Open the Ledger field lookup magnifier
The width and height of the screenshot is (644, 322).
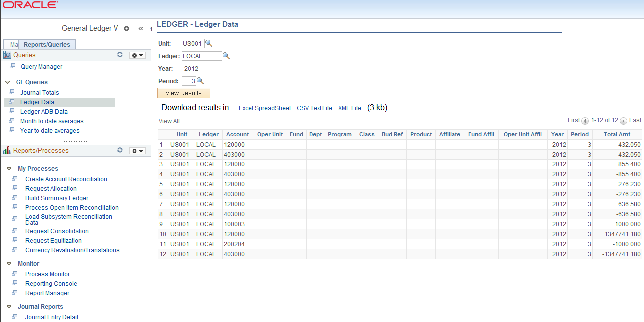[x=227, y=56]
